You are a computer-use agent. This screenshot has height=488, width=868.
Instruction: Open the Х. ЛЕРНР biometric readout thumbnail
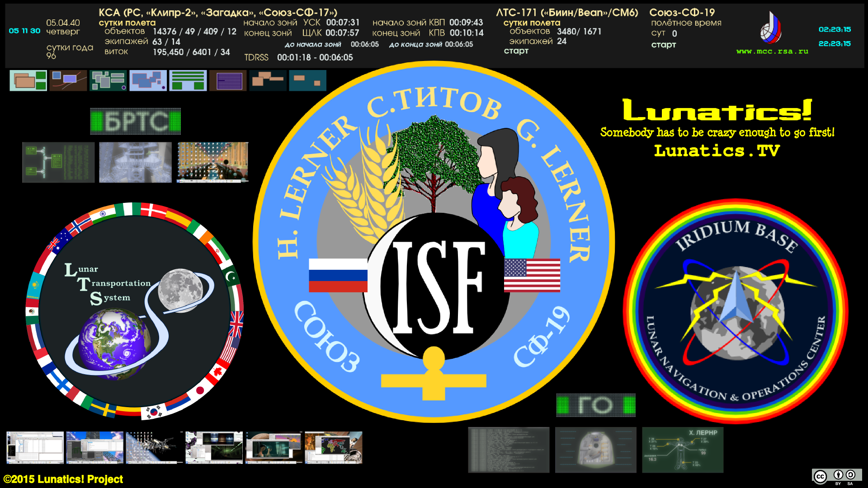pyautogui.click(x=682, y=450)
